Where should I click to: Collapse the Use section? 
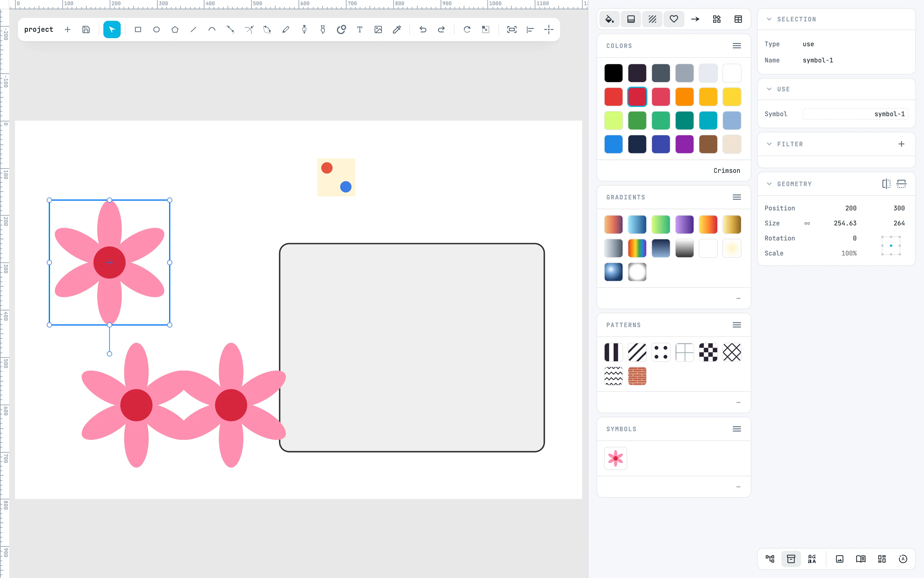pyautogui.click(x=769, y=89)
